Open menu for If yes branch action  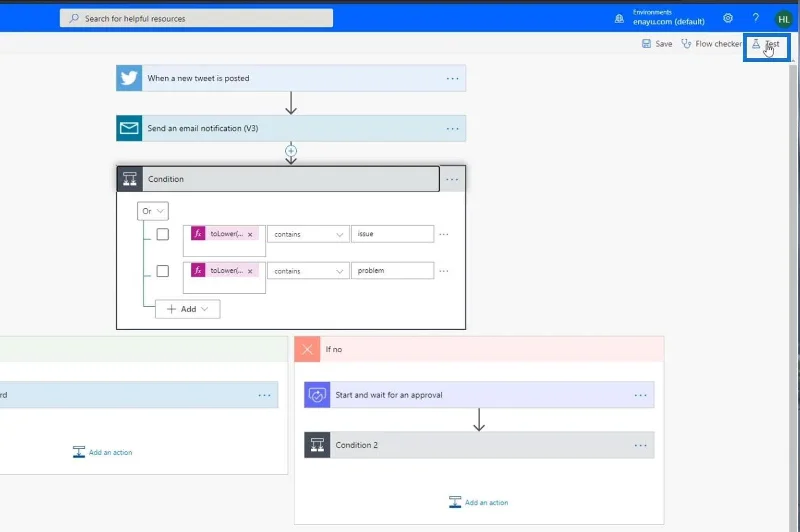coord(264,395)
